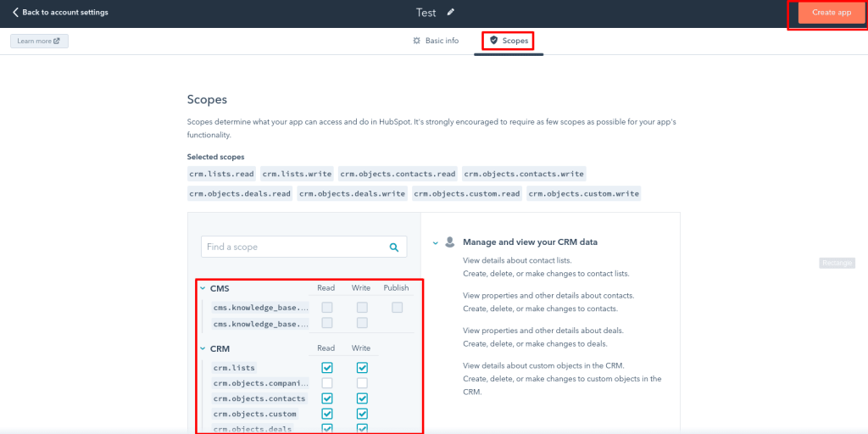
Task: Focus the Find a scope search field
Action: tap(292, 248)
